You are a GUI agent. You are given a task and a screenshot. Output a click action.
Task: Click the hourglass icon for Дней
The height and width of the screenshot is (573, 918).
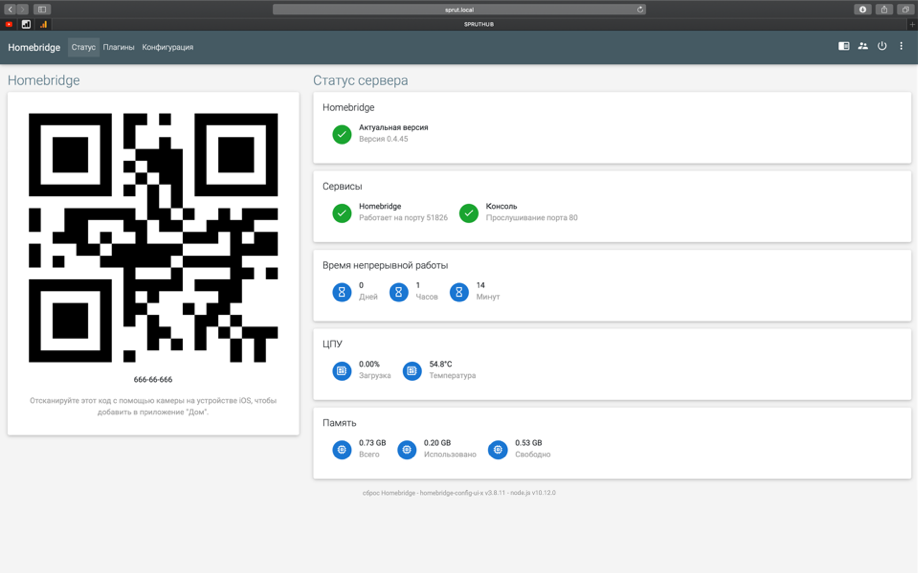pos(342,291)
